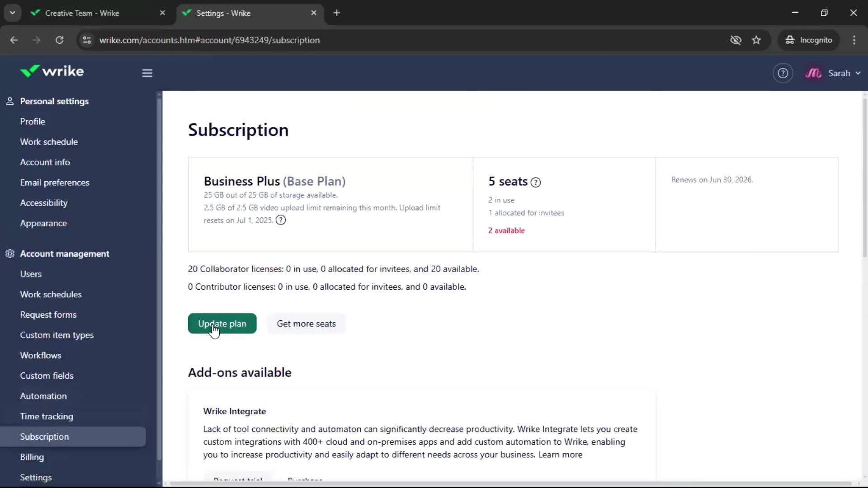Go to Account info
The image size is (868, 488).
tap(45, 162)
